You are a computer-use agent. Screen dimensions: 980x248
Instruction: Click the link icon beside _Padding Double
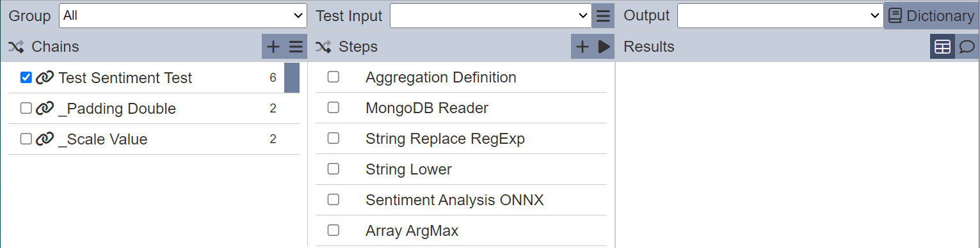(44, 109)
